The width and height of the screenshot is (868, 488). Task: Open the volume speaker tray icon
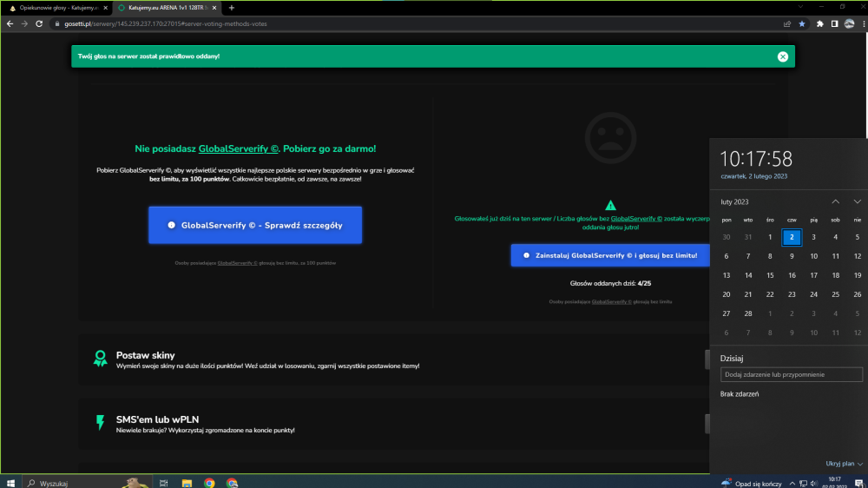point(813,483)
